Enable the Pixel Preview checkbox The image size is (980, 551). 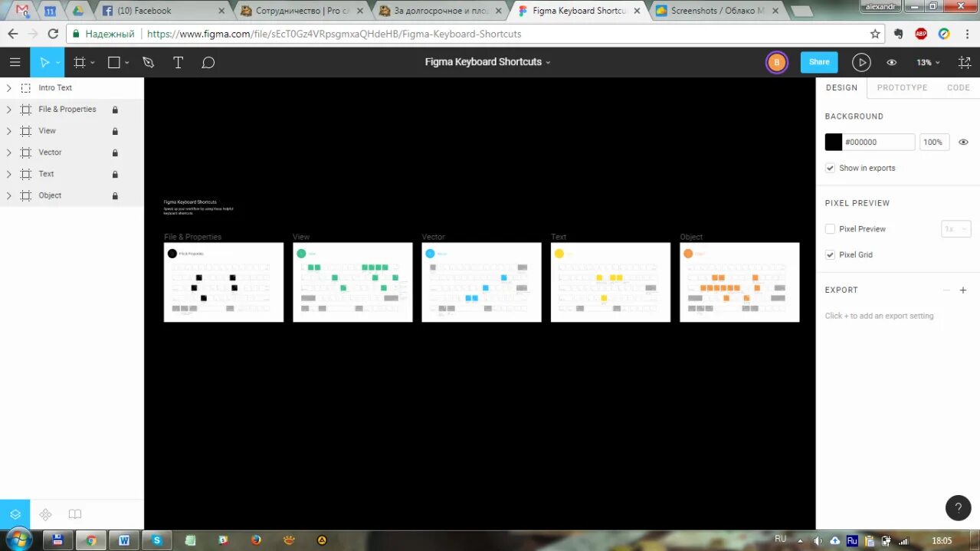coord(830,229)
